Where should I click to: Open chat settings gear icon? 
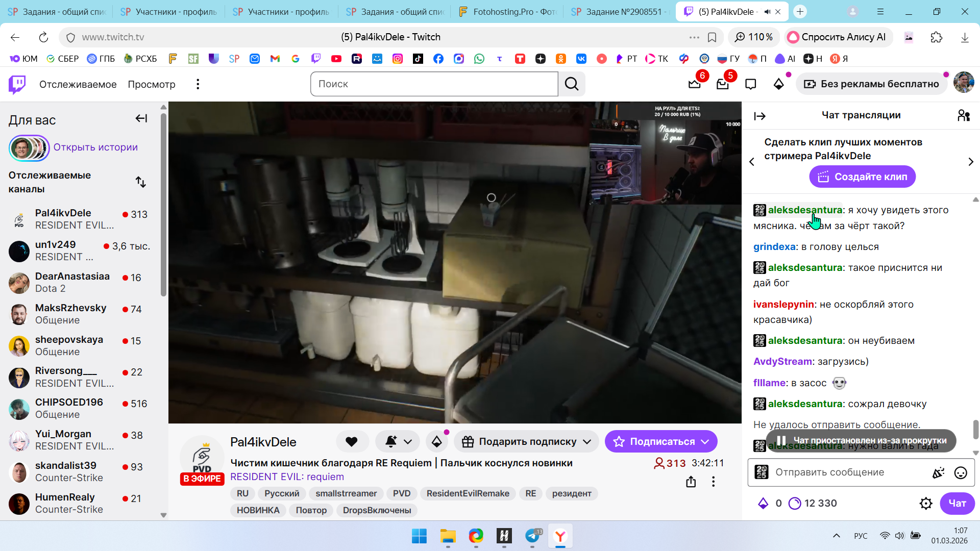coord(925,504)
